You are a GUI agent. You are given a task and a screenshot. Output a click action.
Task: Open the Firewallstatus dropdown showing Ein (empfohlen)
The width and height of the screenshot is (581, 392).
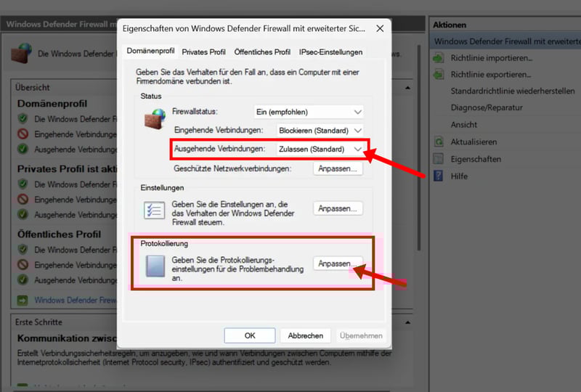coord(309,112)
